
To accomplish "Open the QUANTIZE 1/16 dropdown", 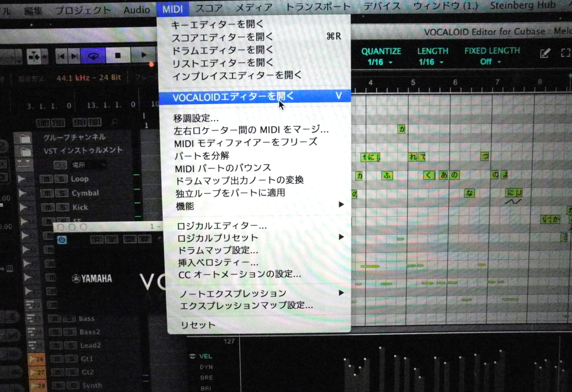I will click(381, 62).
